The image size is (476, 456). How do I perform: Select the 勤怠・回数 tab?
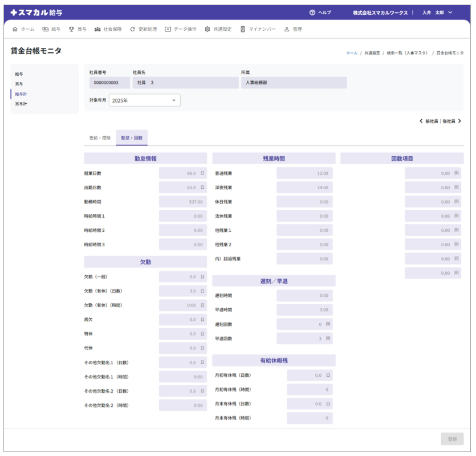pos(132,138)
